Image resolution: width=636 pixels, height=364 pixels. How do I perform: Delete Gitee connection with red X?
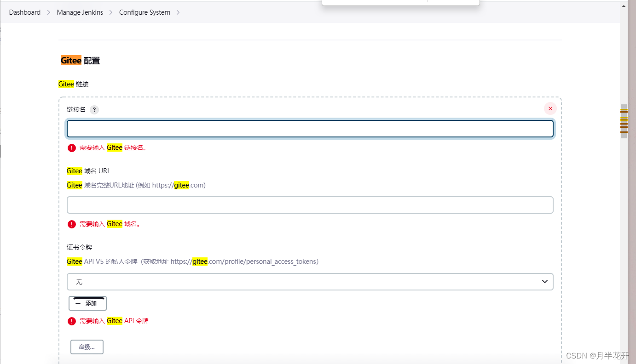tap(550, 108)
